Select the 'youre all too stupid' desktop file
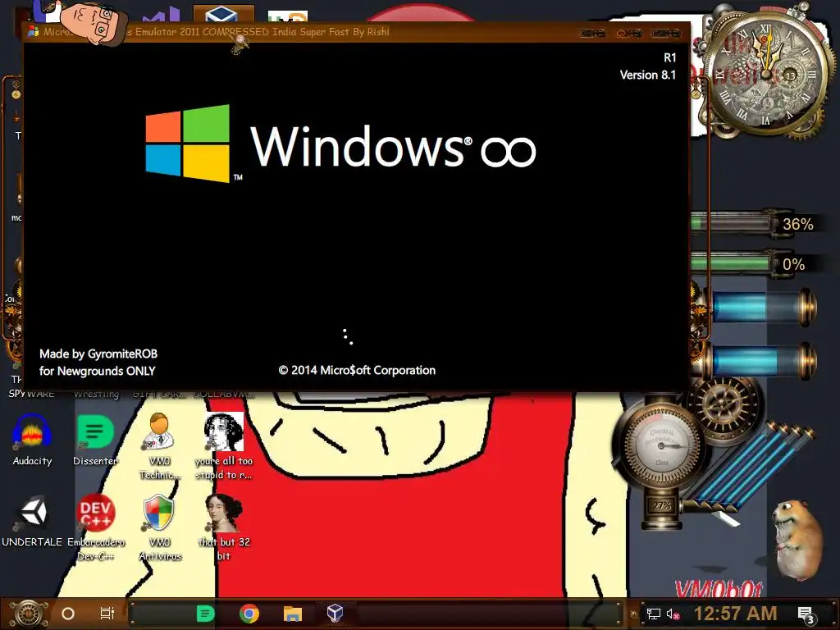Viewport: 840px width, 630px height. [223, 445]
